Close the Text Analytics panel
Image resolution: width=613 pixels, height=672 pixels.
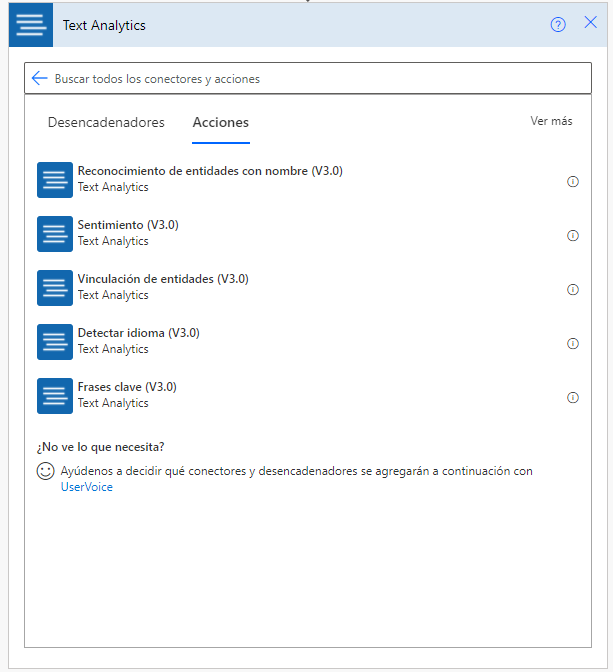[590, 22]
